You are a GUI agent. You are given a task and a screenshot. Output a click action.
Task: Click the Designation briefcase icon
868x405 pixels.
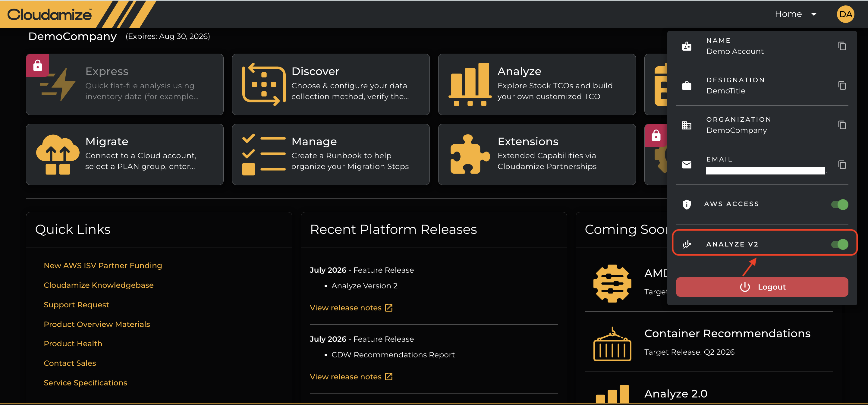point(686,86)
